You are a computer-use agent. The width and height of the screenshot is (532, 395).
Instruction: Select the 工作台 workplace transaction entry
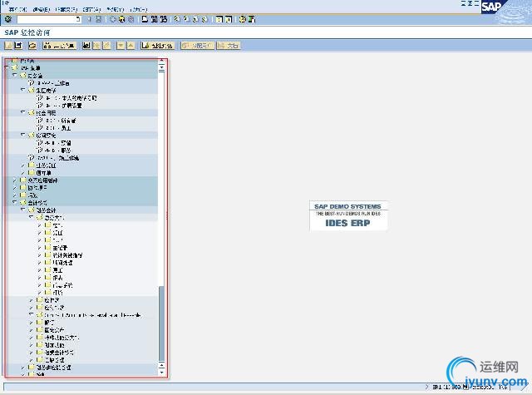(52, 83)
